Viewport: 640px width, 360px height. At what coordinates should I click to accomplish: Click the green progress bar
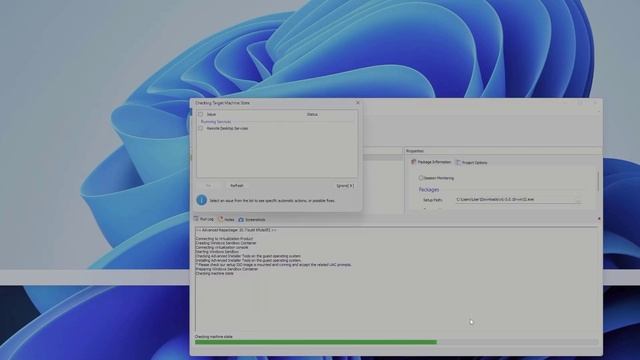pyautogui.click(x=316, y=342)
